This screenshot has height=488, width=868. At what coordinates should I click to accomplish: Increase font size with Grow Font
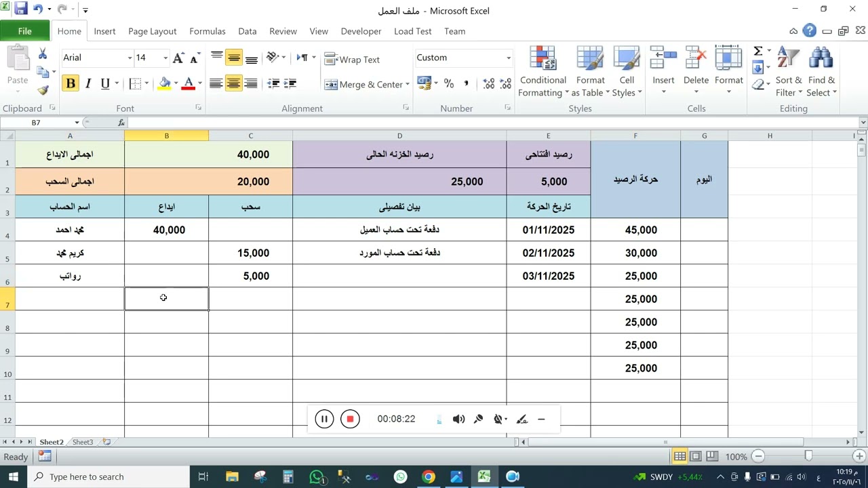[x=178, y=58]
